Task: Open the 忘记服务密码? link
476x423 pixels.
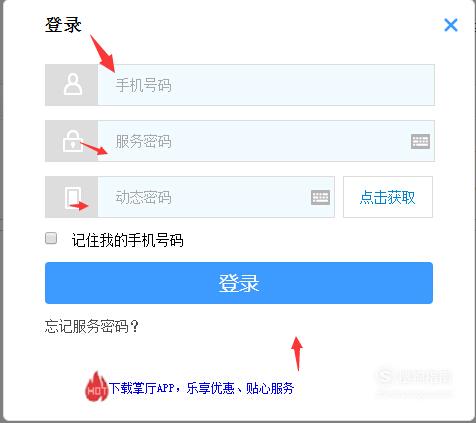Action: (92, 326)
